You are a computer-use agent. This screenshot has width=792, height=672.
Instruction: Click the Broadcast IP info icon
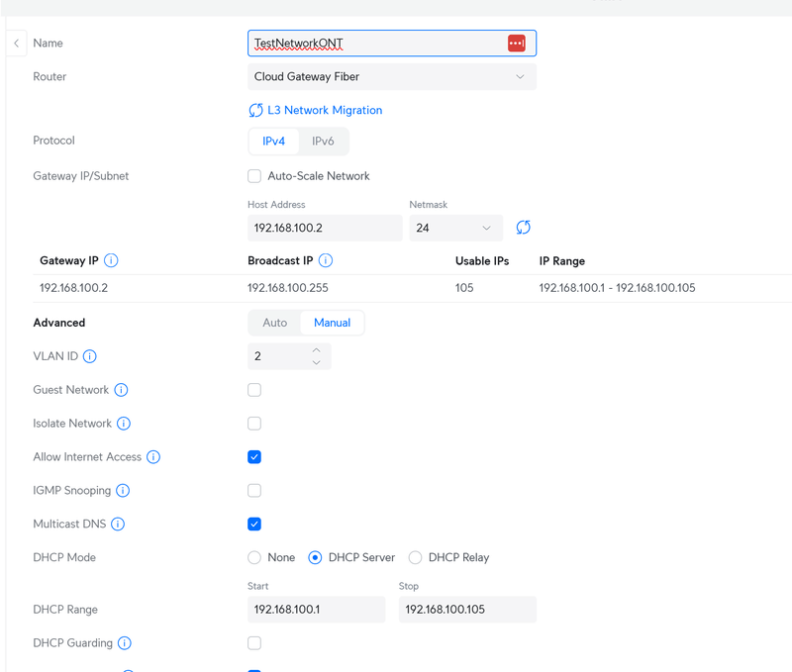point(326,261)
